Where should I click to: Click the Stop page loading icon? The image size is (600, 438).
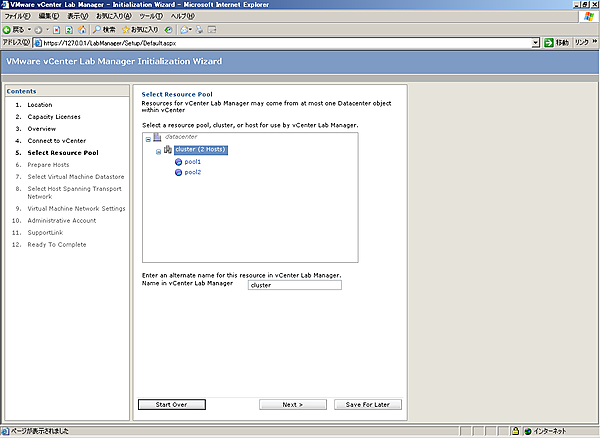point(57,30)
